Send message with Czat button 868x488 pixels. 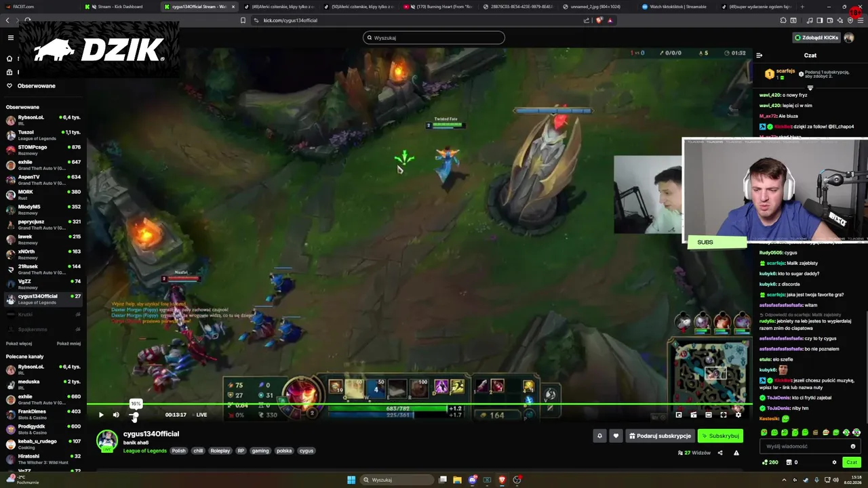tap(852, 462)
